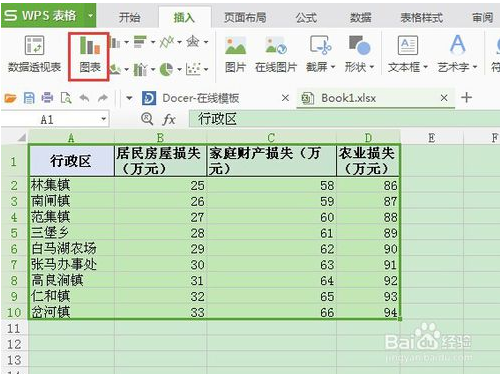Switch to the 数据 tab
The height and width of the screenshot is (374, 500).
(361, 17)
